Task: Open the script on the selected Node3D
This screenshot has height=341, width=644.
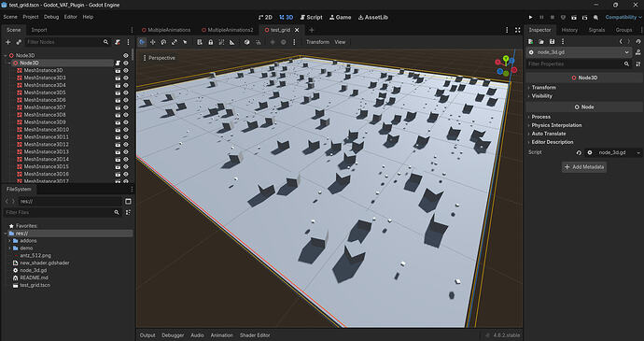Action: [118, 63]
